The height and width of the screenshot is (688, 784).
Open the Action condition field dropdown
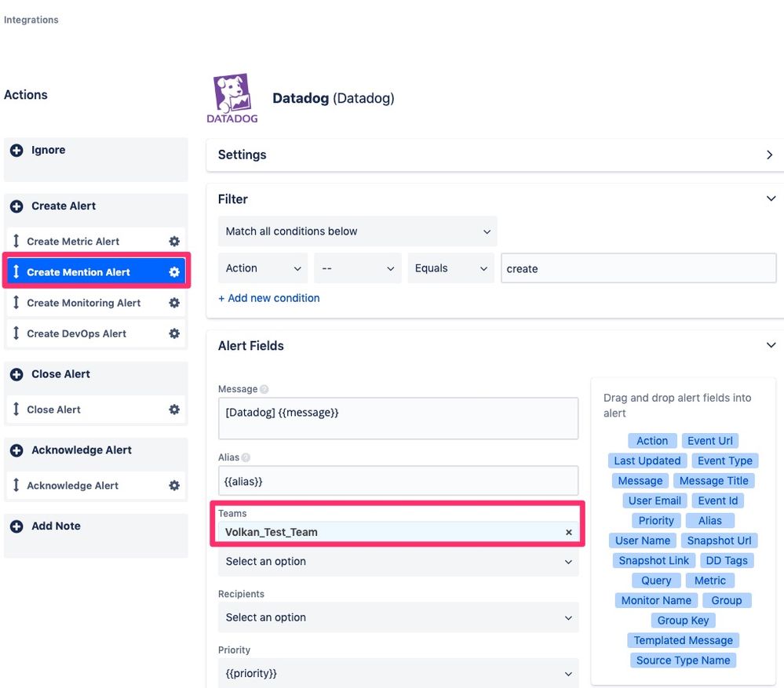264,268
